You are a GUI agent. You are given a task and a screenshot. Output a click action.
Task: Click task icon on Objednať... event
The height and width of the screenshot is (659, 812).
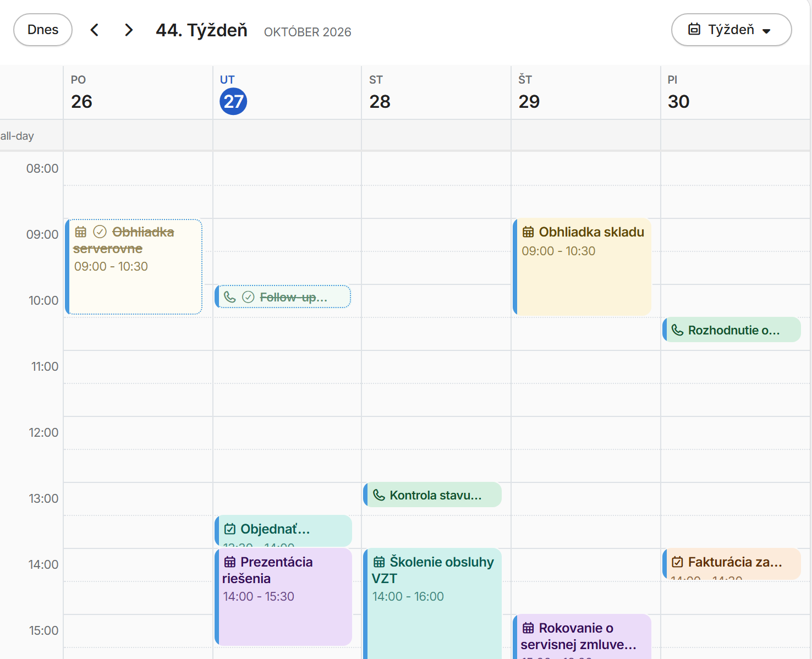(230, 529)
